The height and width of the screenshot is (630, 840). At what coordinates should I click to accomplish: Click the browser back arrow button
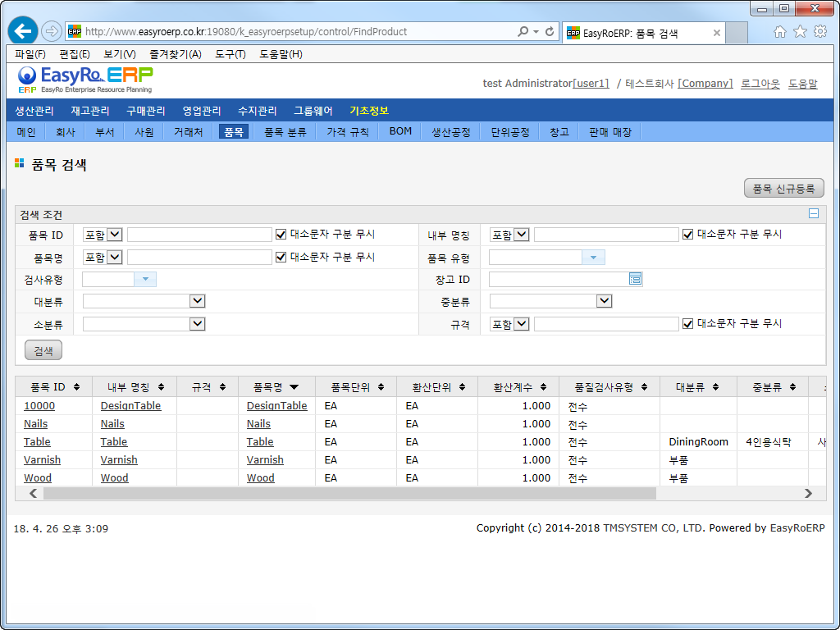[23, 31]
